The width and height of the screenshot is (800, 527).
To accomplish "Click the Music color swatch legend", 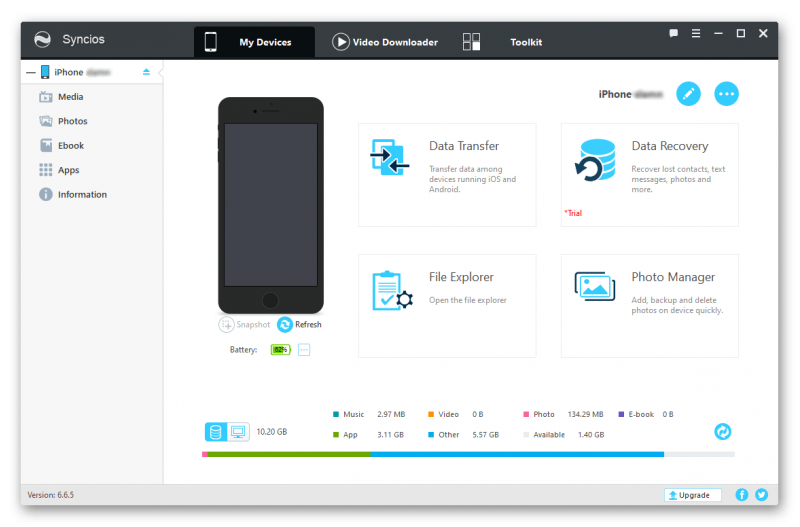I will tap(336, 414).
